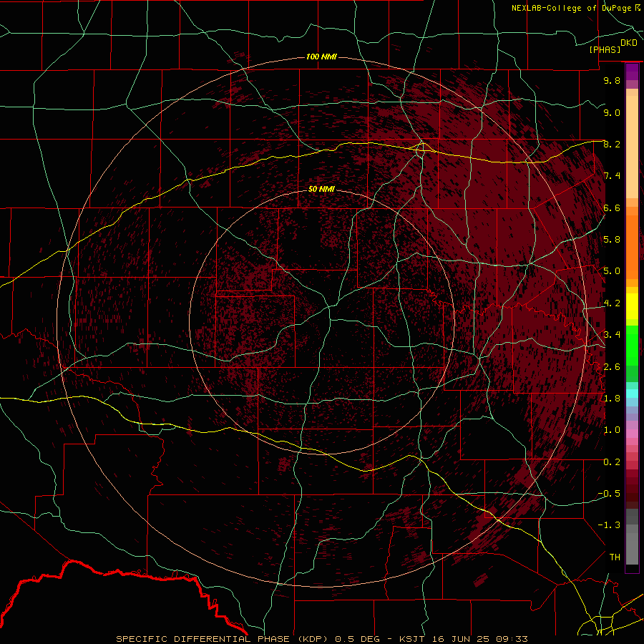Click the 5.0 value on the color scale
The image size is (644, 644).
(x=612, y=271)
